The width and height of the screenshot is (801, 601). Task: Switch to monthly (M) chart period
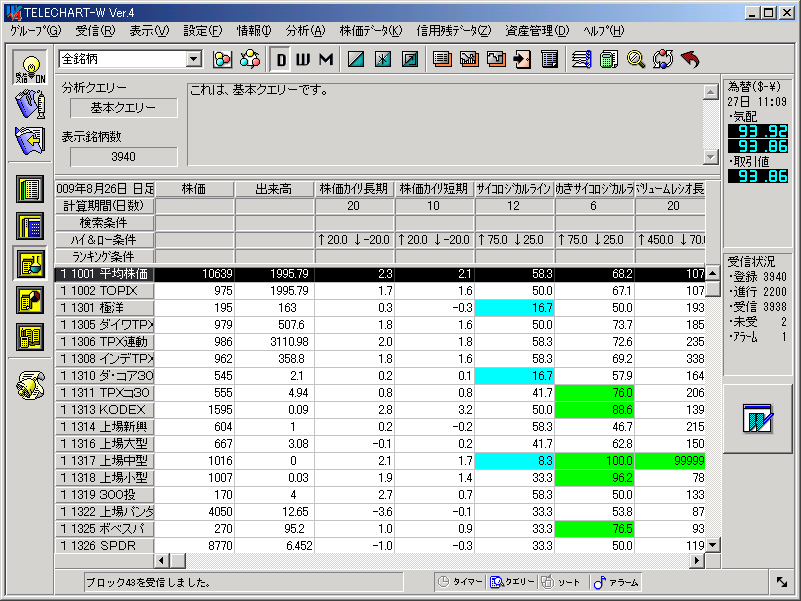(x=326, y=60)
